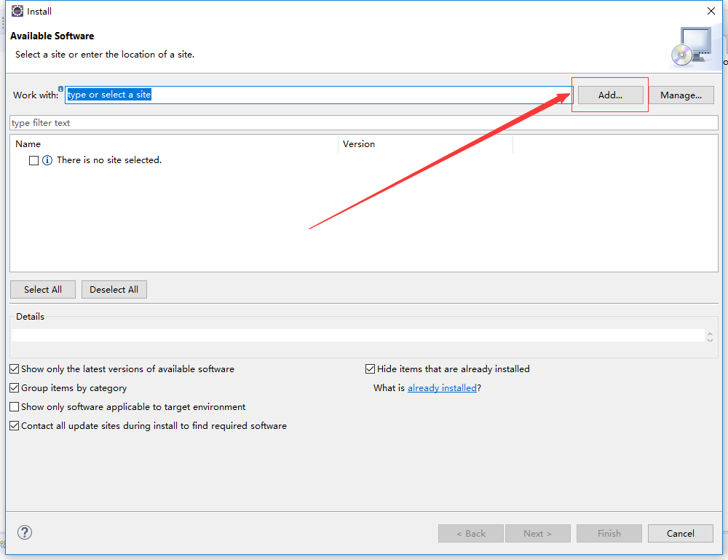Screen dimensions: 728x560
Task: Click the Details scrollbar arrows
Action: [x=710, y=336]
